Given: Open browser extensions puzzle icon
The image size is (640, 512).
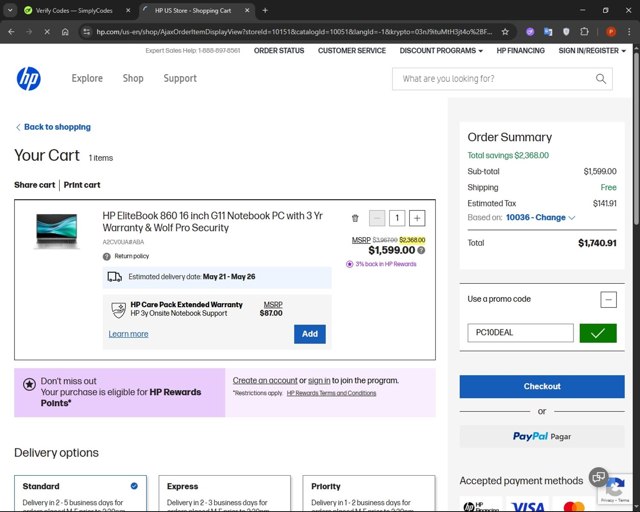Looking at the screenshot, I should click(x=584, y=31).
